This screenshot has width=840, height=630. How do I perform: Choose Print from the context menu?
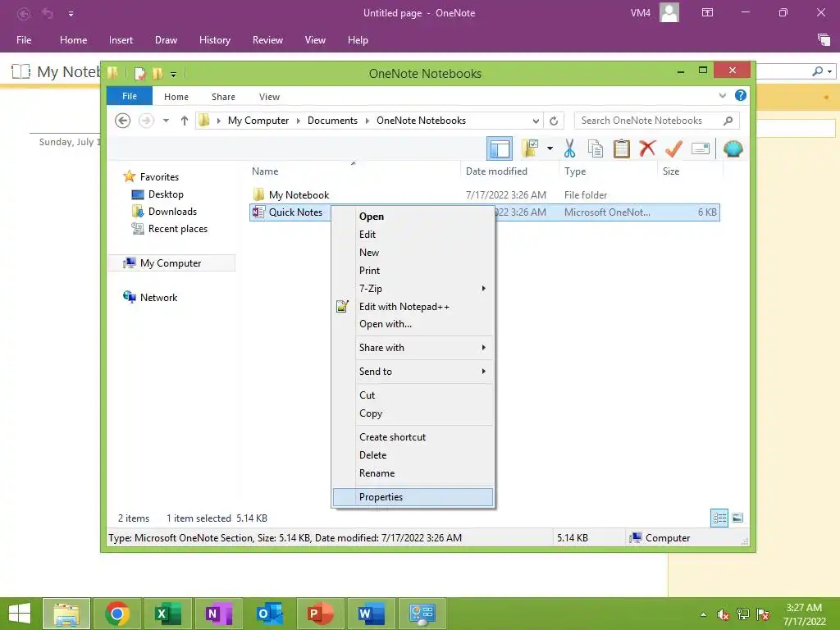(413, 271)
